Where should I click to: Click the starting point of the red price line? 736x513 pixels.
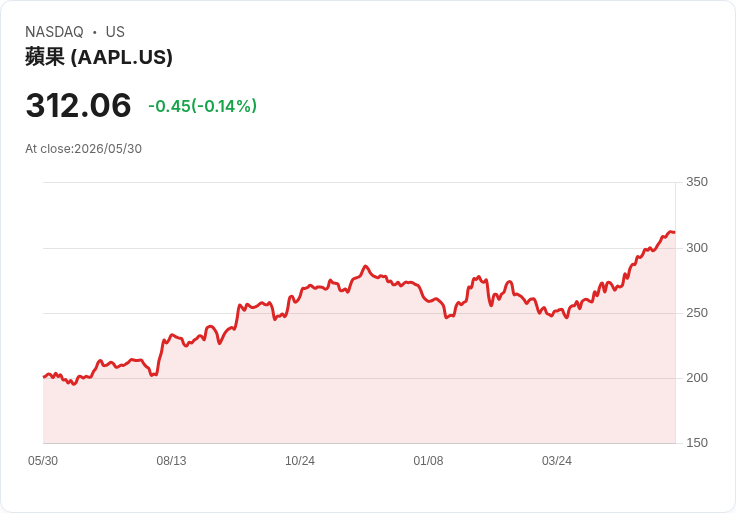click(44, 376)
